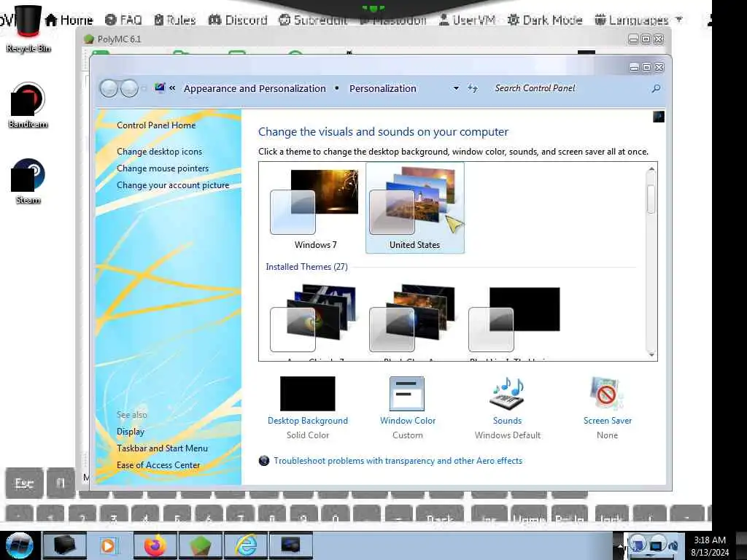Click the Back navigation button
This screenshot has height=560, width=747.
[x=109, y=88]
